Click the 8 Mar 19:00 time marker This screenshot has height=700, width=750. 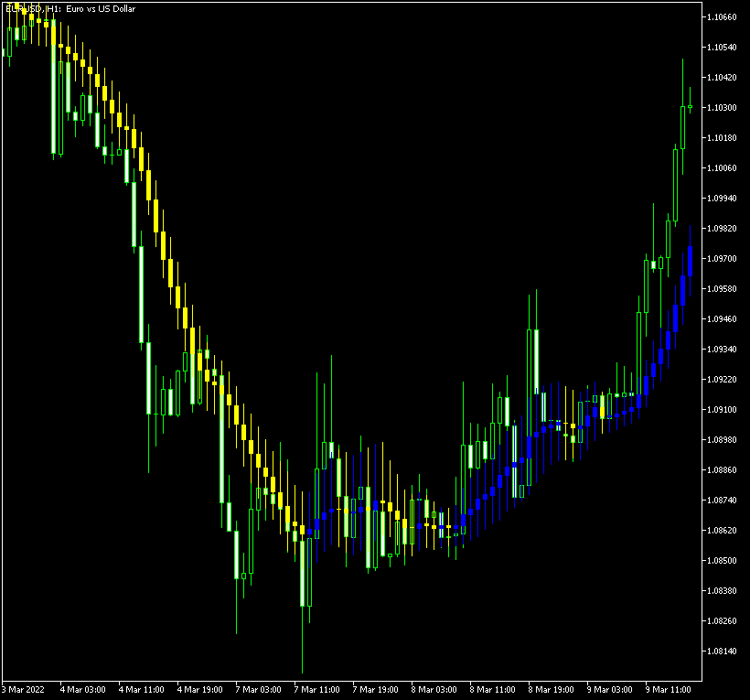[x=552, y=689]
